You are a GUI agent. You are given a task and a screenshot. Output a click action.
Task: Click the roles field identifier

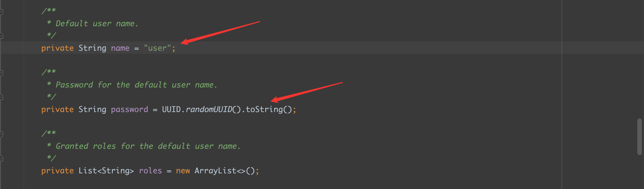[150, 171]
